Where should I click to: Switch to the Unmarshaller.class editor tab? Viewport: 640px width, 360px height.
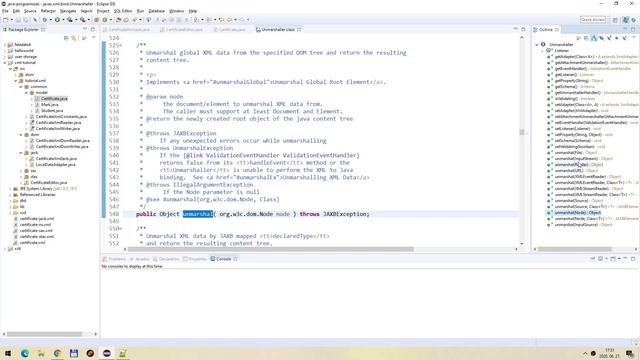(278, 29)
